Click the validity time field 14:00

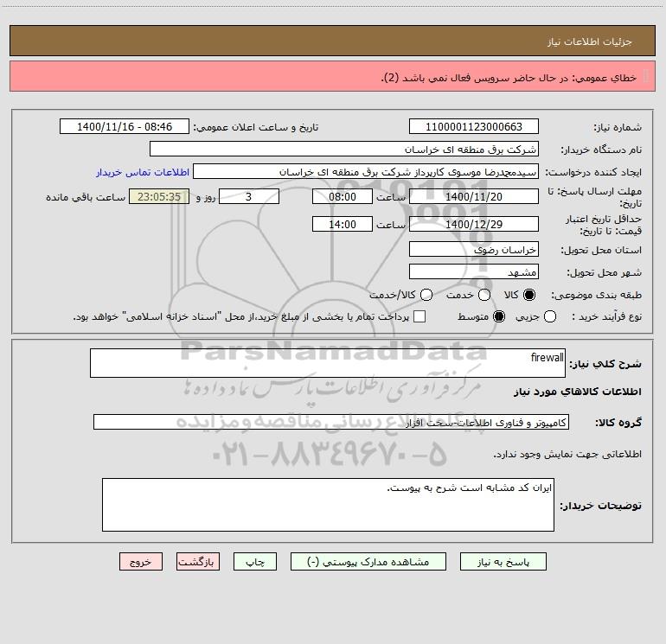[343, 224]
